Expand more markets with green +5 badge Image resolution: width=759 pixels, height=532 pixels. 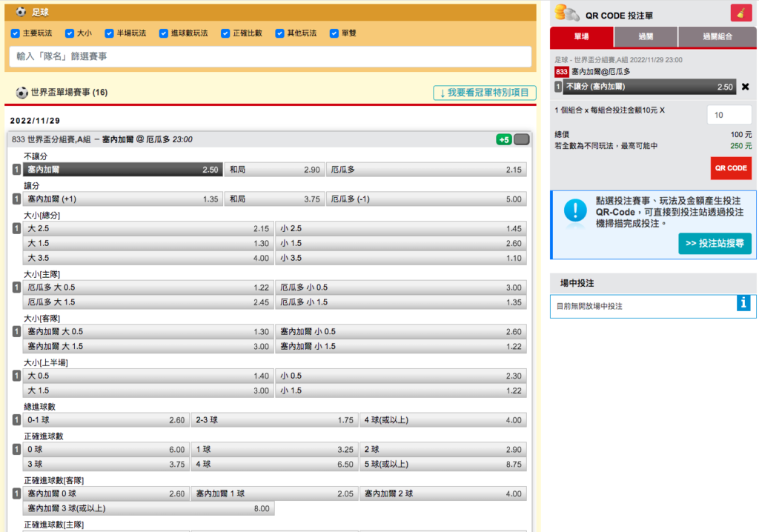(x=503, y=139)
